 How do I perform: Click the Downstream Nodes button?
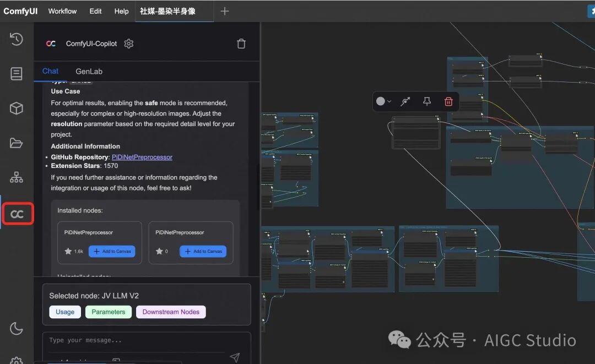click(x=171, y=312)
